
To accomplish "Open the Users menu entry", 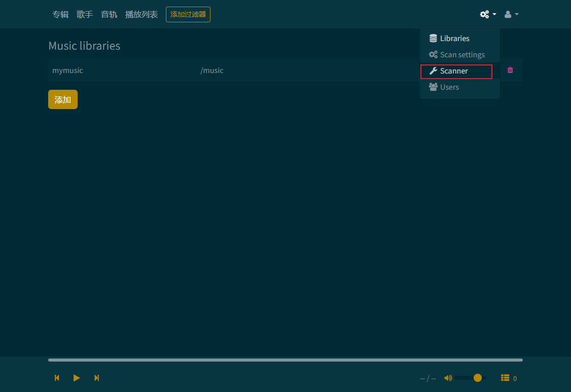I will [459, 87].
